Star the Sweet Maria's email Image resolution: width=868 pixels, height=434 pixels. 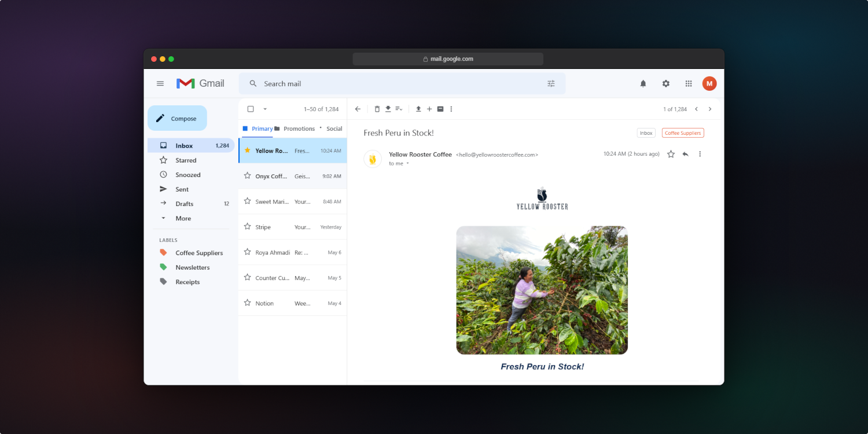[247, 201]
